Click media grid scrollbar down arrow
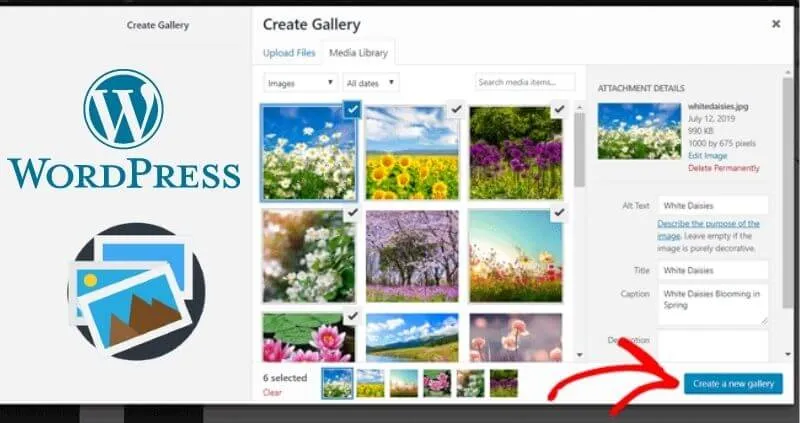 click(579, 355)
